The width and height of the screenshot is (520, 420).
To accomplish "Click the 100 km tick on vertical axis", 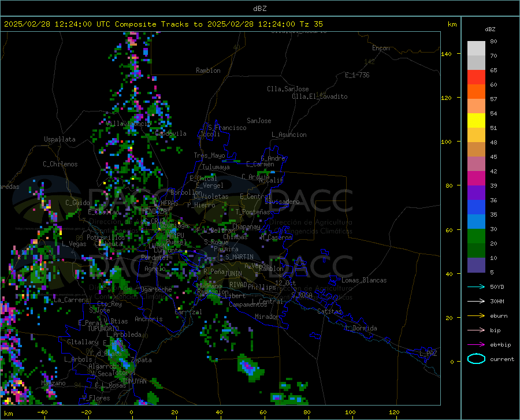I will click(446, 142).
